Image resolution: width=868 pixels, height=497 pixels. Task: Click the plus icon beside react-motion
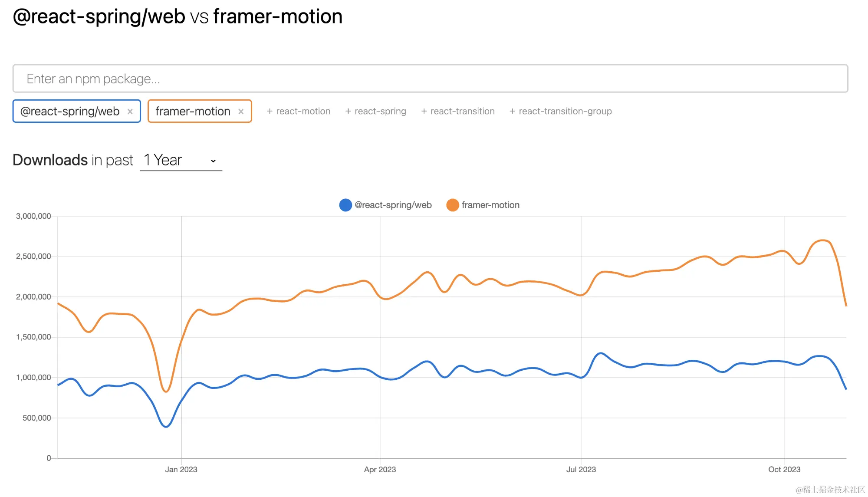[x=270, y=112]
